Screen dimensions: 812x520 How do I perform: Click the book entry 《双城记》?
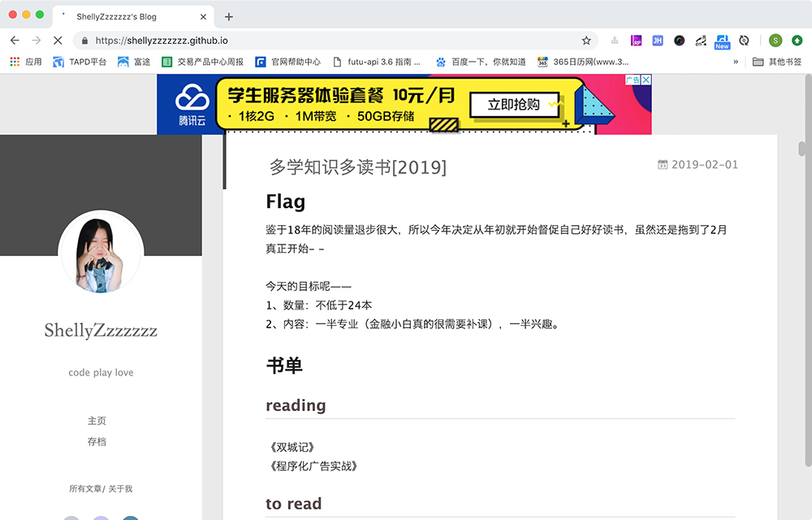point(292,447)
